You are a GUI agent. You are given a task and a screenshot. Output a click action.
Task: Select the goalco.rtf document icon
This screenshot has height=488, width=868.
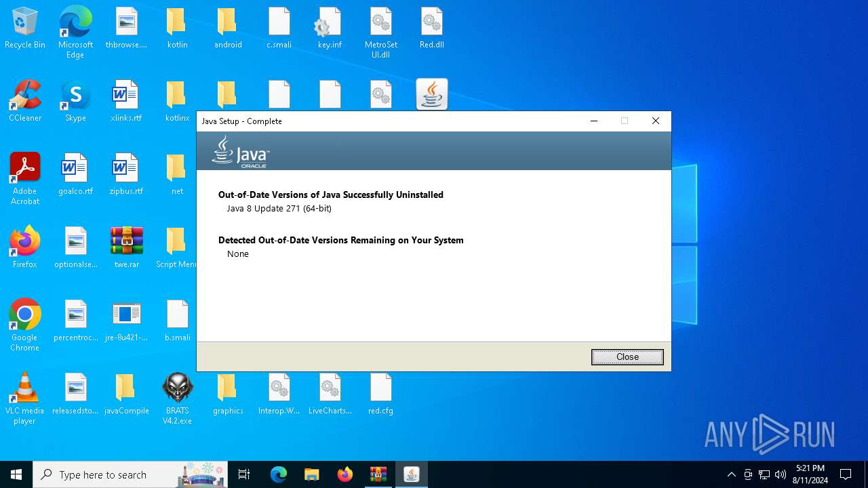click(75, 174)
